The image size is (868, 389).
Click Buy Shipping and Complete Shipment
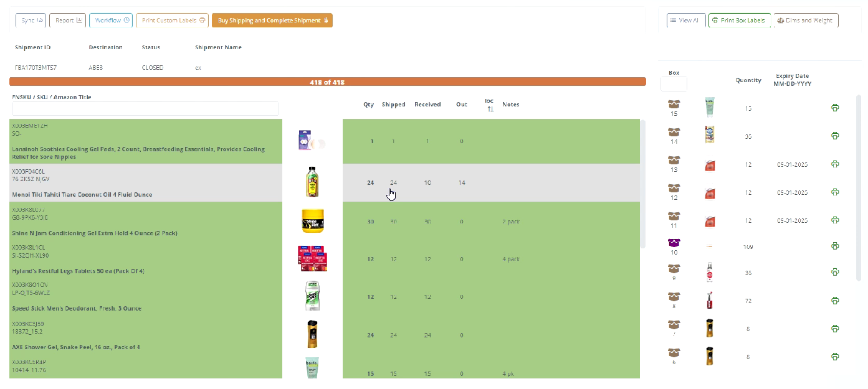(x=272, y=21)
